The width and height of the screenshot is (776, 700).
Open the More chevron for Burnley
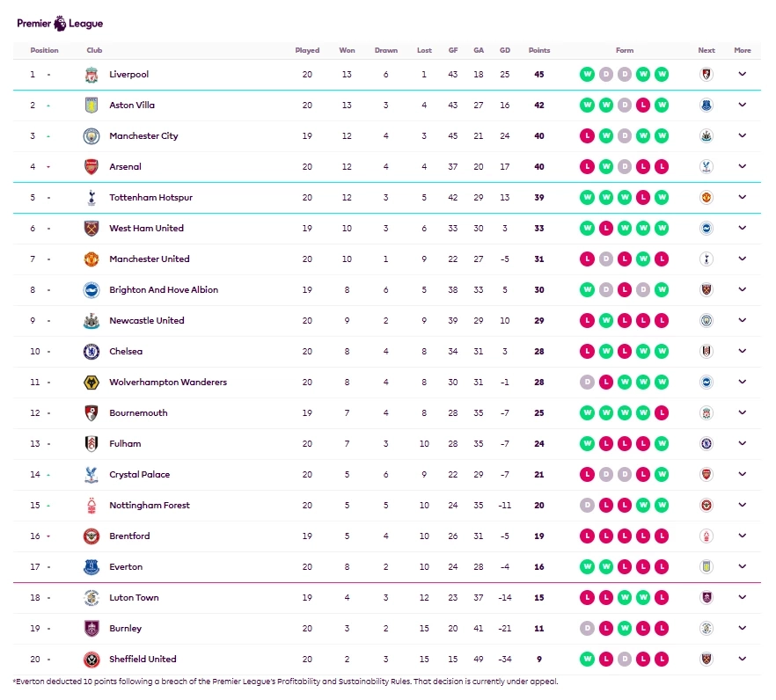743,629
